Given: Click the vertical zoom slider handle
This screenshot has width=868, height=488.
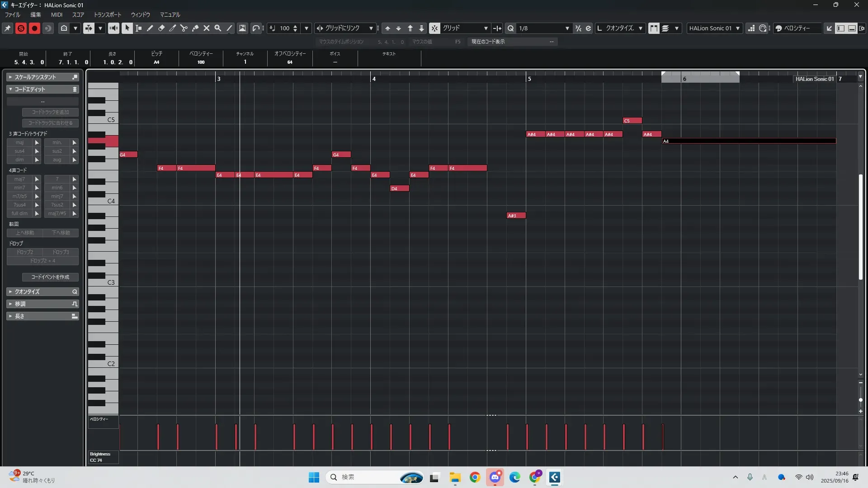Looking at the screenshot, I should pos(860,400).
